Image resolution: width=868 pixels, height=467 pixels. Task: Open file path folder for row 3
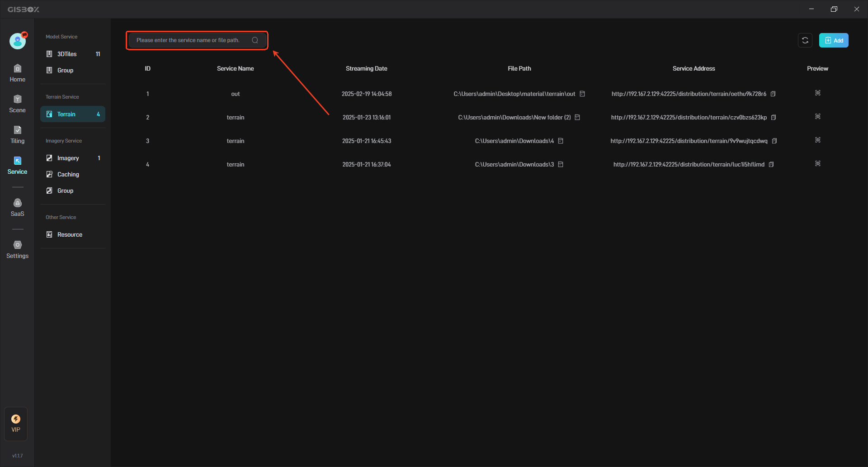tap(561, 141)
